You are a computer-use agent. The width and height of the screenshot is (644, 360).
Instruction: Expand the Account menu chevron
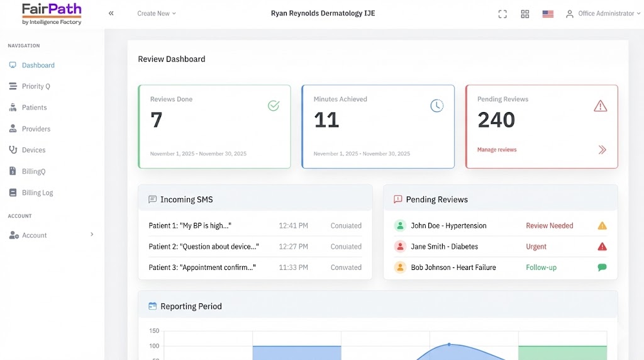pyautogui.click(x=92, y=234)
